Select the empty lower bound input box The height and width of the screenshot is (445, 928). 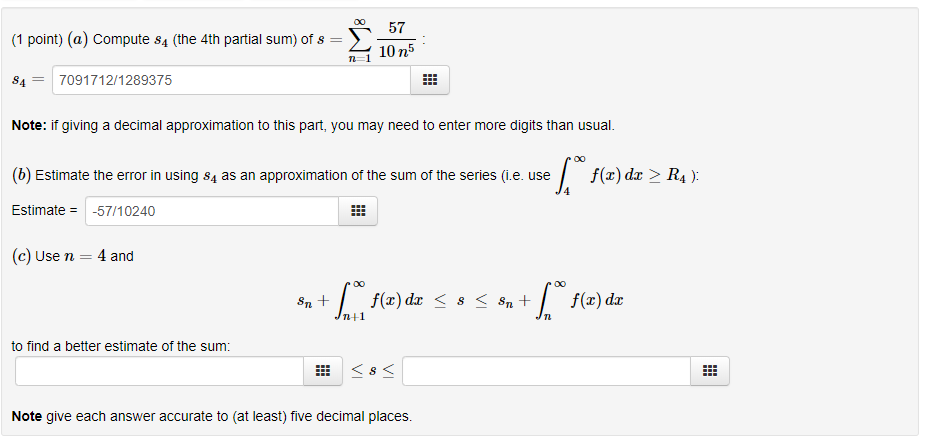pyautogui.click(x=159, y=371)
